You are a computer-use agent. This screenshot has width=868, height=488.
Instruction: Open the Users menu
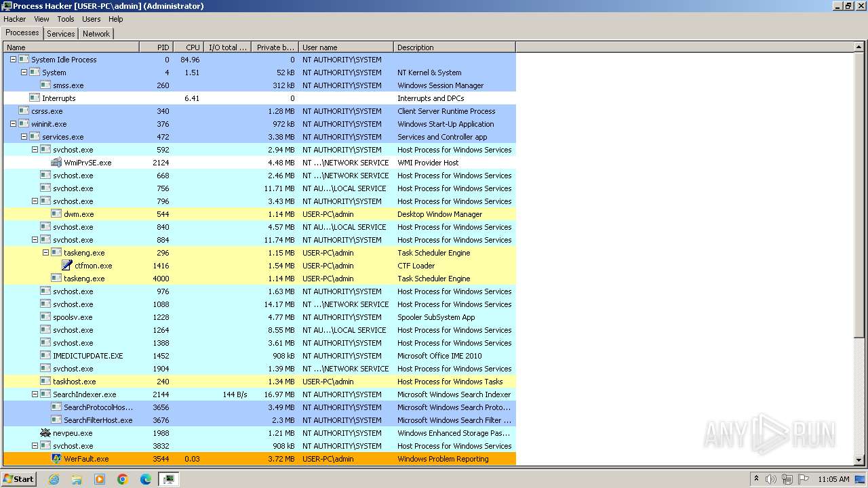click(92, 19)
